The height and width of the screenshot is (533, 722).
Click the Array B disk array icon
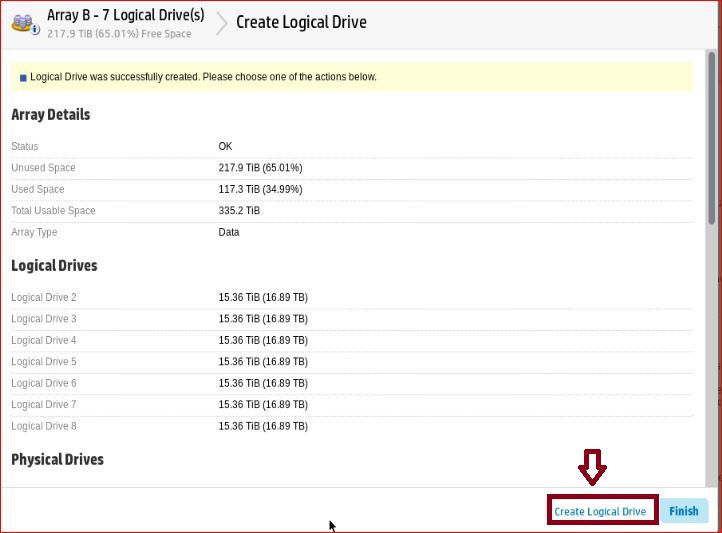(x=24, y=24)
